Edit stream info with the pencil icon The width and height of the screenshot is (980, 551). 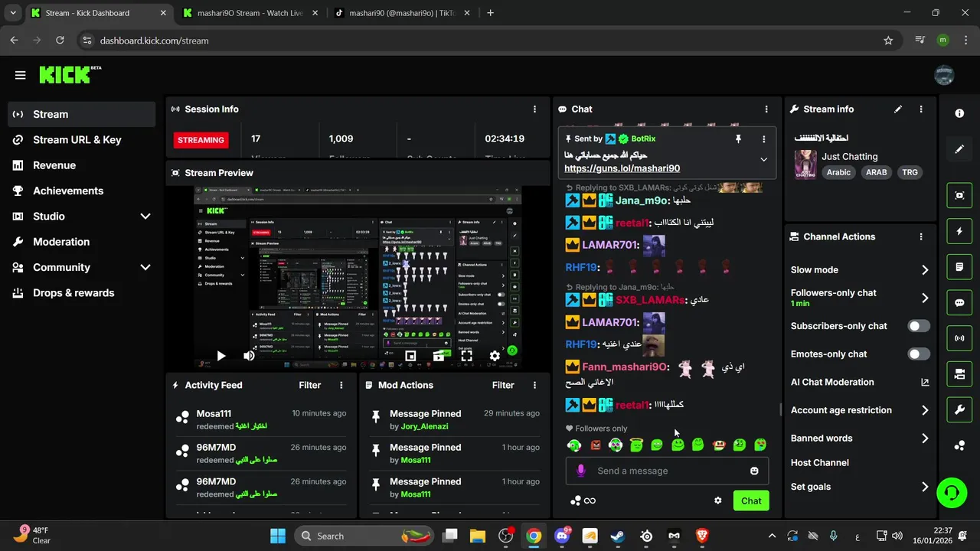(898, 109)
